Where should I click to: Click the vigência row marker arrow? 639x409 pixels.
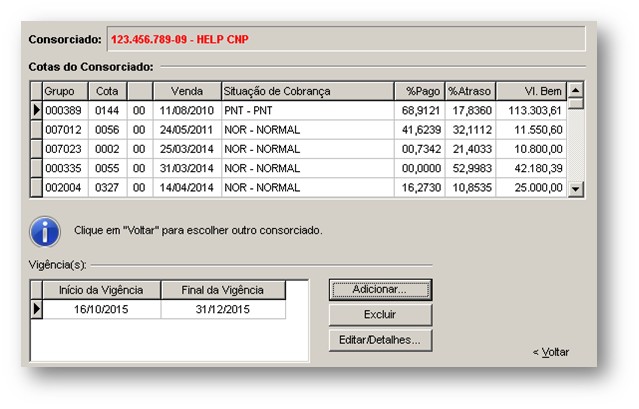click(x=37, y=309)
